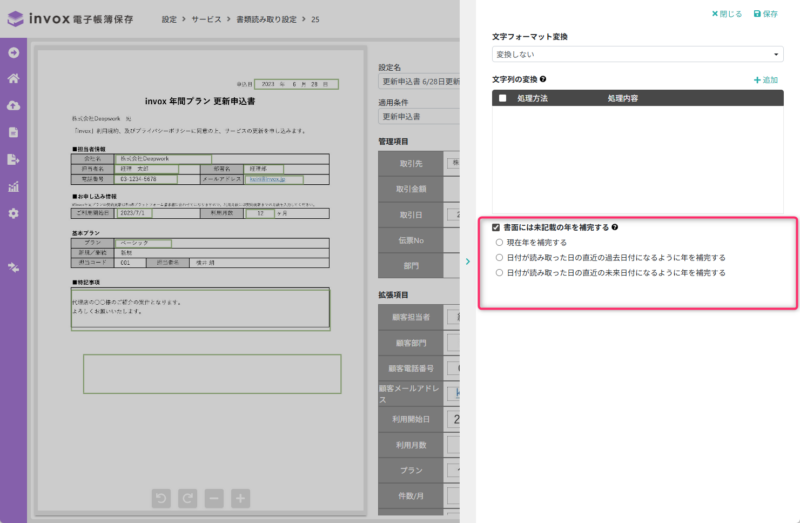The width and height of the screenshot is (800, 523).
Task: Select the 部門 management item
Action: 411,266
